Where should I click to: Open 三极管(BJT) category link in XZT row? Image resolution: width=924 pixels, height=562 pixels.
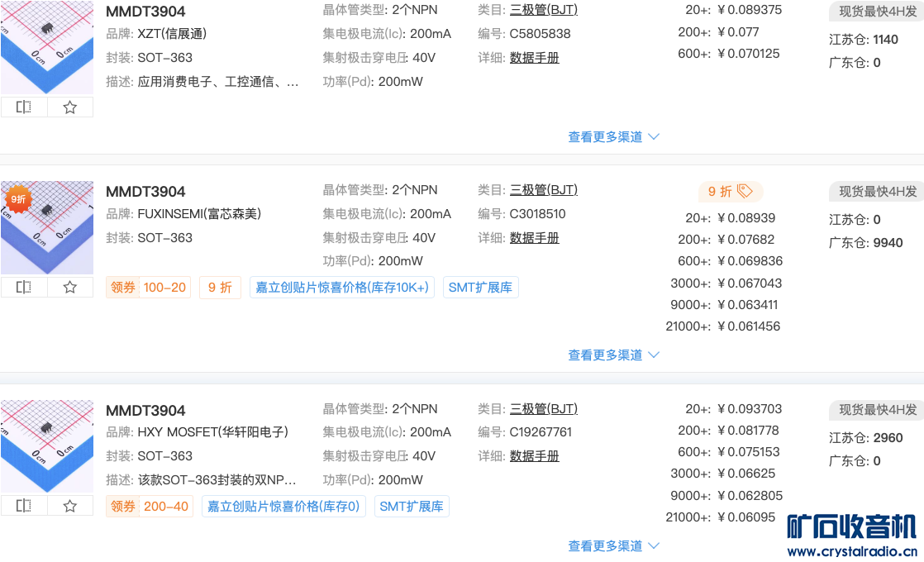[x=543, y=10]
